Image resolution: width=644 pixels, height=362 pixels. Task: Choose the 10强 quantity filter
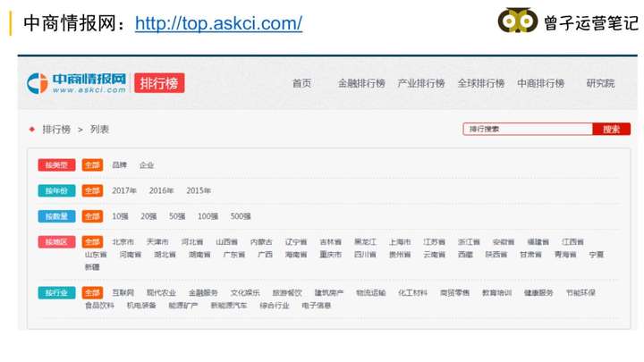[x=121, y=216]
